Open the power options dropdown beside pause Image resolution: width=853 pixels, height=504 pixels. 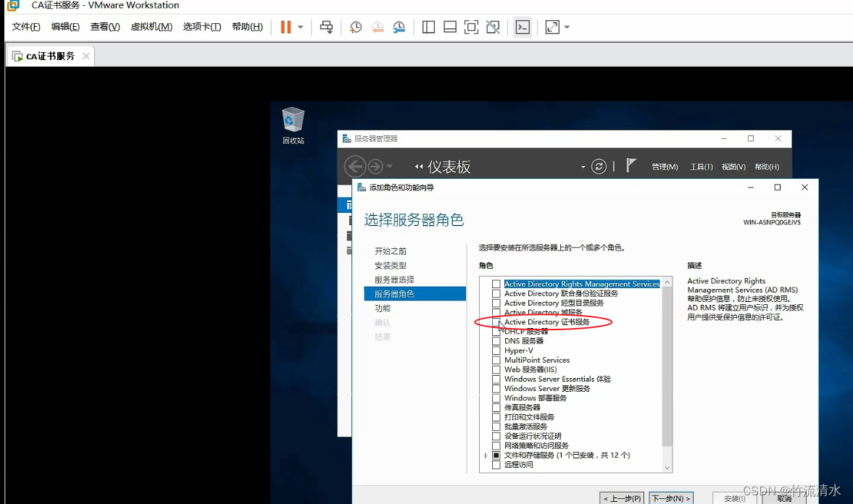pyautogui.click(x=300, y=28)
